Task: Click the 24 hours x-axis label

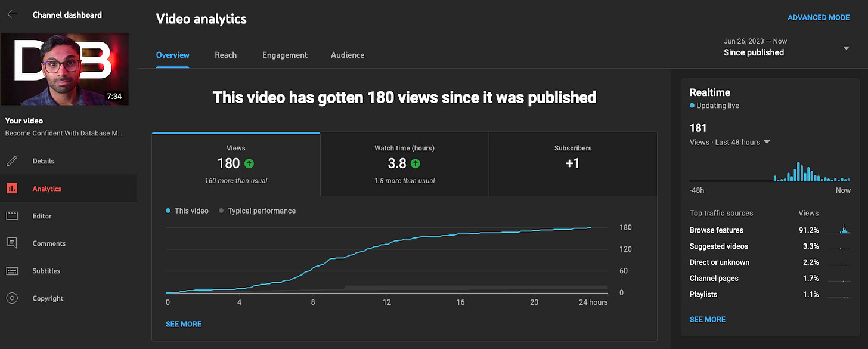Action: (x=594, y=302)
